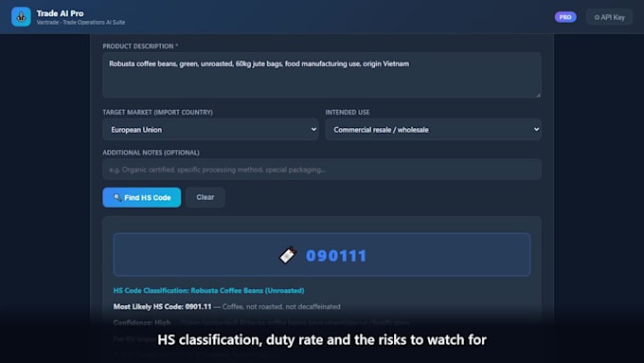
Task: Click the label tag icon beside 090111
Action: pyautogui.click(x=288, y=255)
